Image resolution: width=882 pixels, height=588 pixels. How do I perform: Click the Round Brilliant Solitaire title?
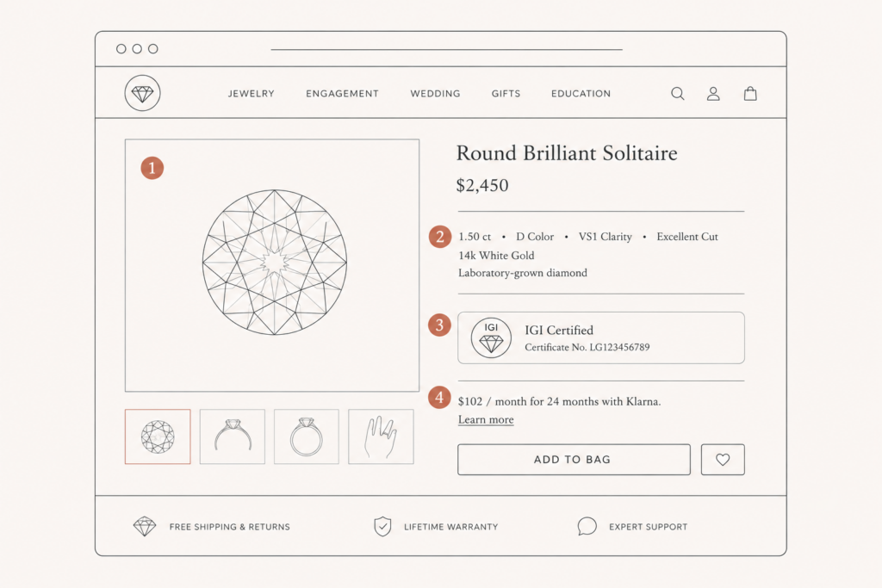pos(567,153)
